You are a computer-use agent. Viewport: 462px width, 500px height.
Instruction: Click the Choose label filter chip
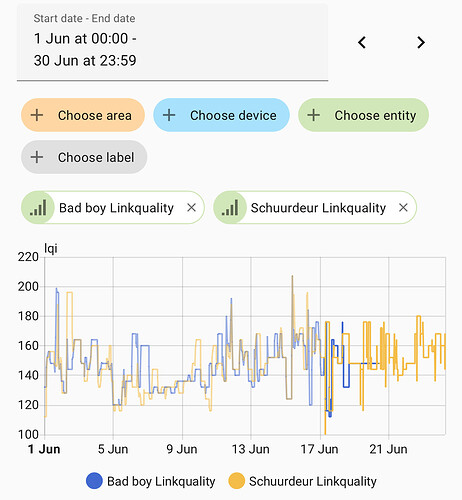point(84,157)
